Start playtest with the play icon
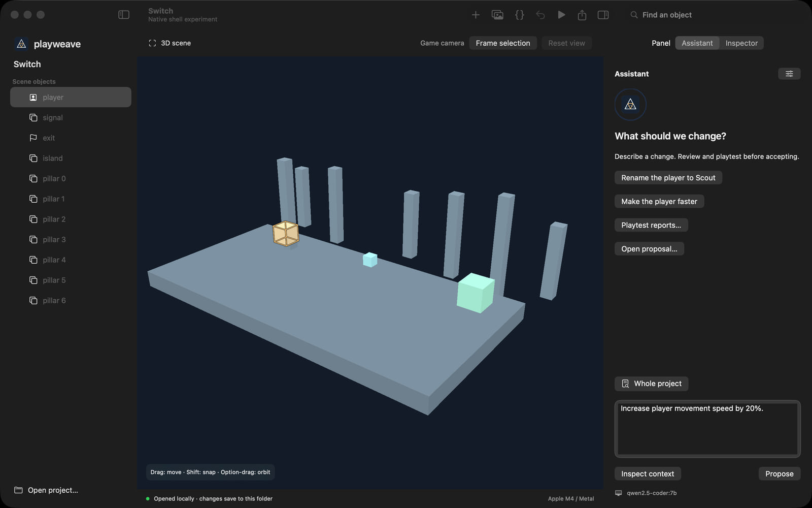Viewport: 812px width, 508px height. click(x=561, y=15)
